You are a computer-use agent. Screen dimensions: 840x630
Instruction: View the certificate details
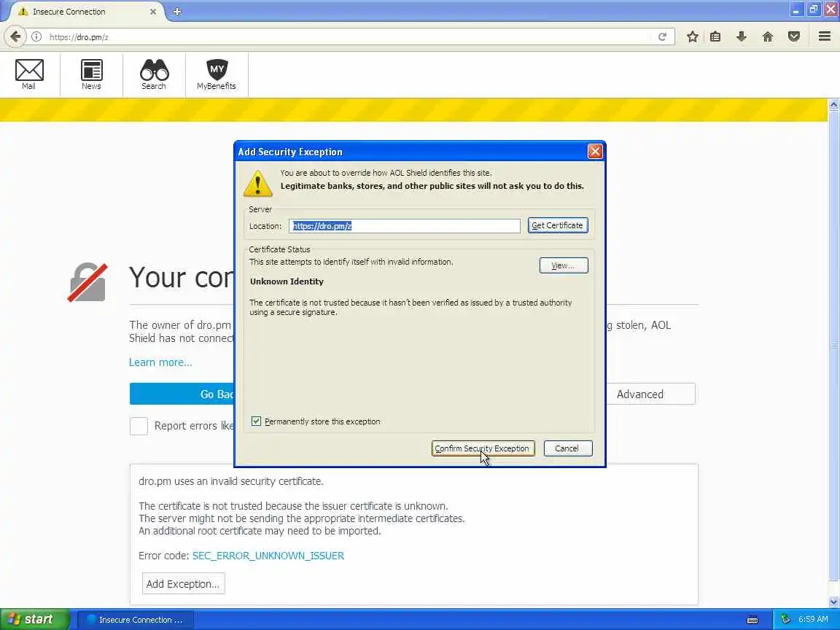tap(564, 265)
